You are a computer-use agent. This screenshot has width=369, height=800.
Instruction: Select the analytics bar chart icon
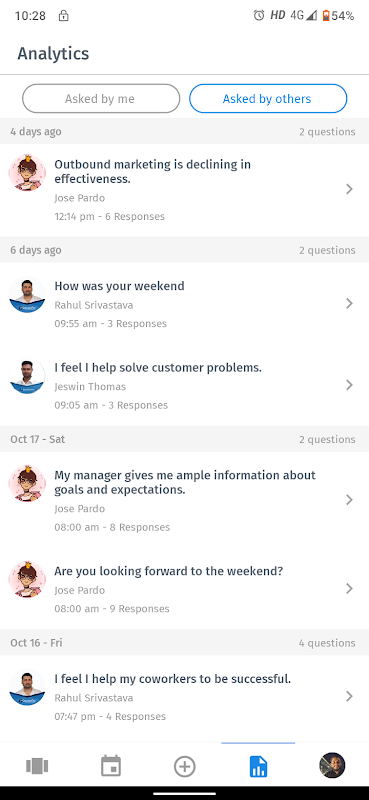(x=258, y=766)
